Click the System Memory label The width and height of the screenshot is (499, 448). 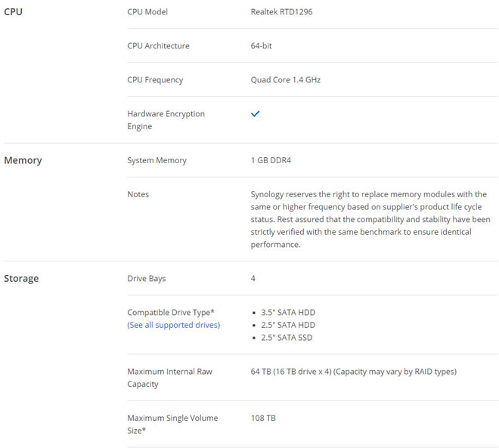(x=157, y=160)
